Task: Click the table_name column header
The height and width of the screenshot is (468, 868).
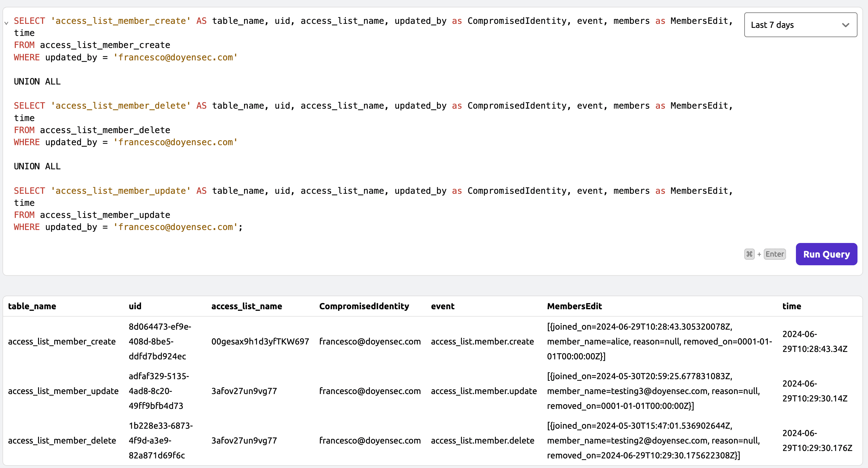Action: [32, 306]
